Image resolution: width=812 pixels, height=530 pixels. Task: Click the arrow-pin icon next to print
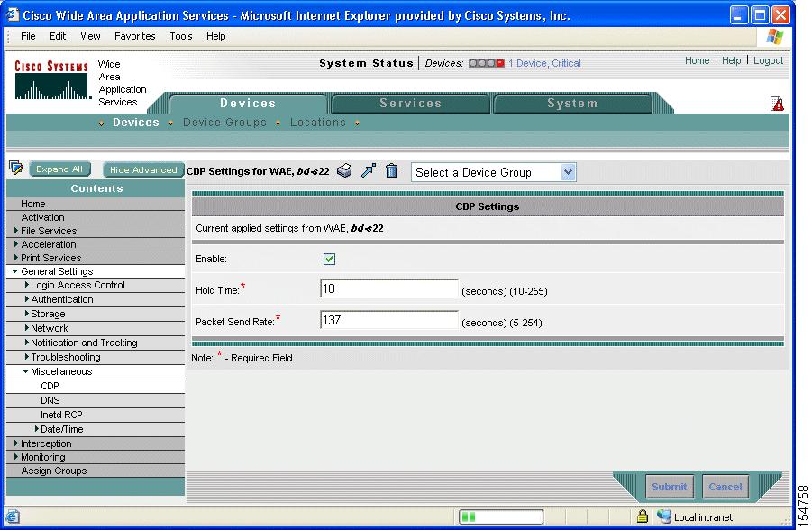pos(369,170)
